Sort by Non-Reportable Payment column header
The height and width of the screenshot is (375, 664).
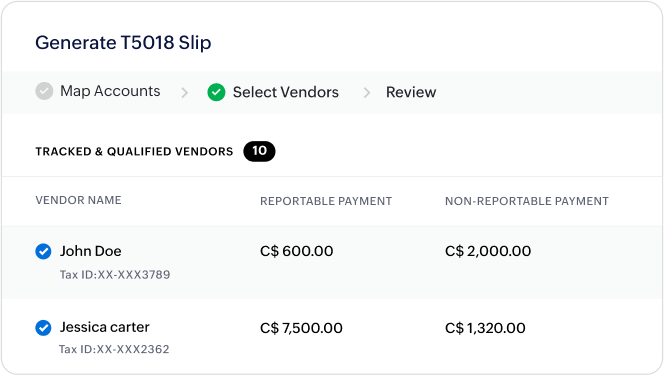click(527, 201)
